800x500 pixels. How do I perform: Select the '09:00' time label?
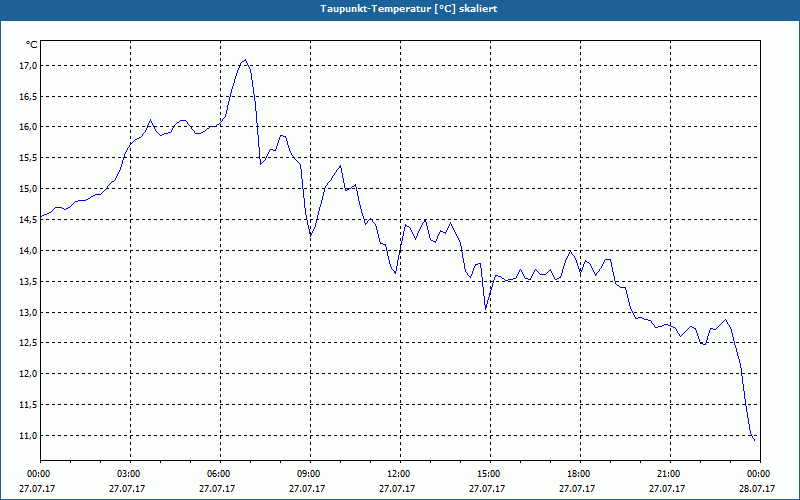coord(307,474)
